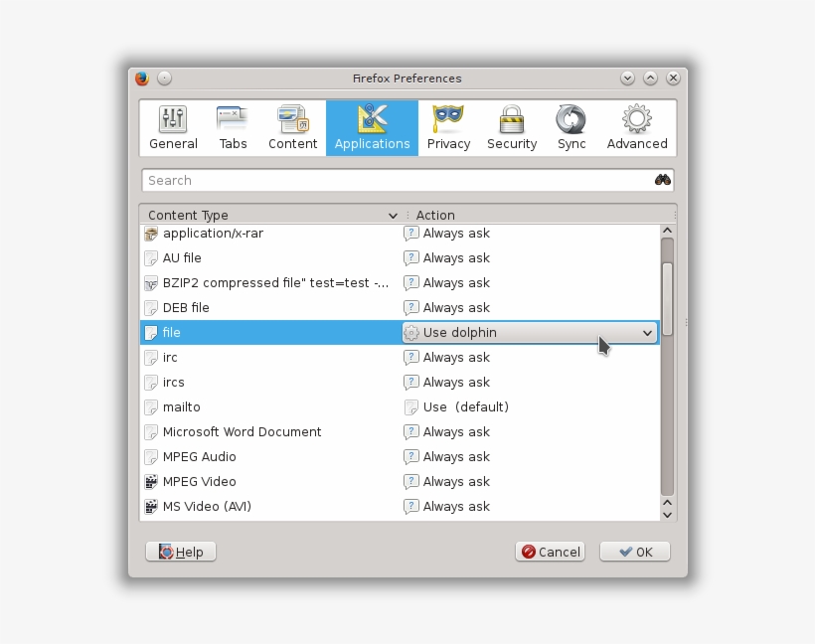815x644 pixels.
Task: Click the Cancel button
Action: (550, 552)
